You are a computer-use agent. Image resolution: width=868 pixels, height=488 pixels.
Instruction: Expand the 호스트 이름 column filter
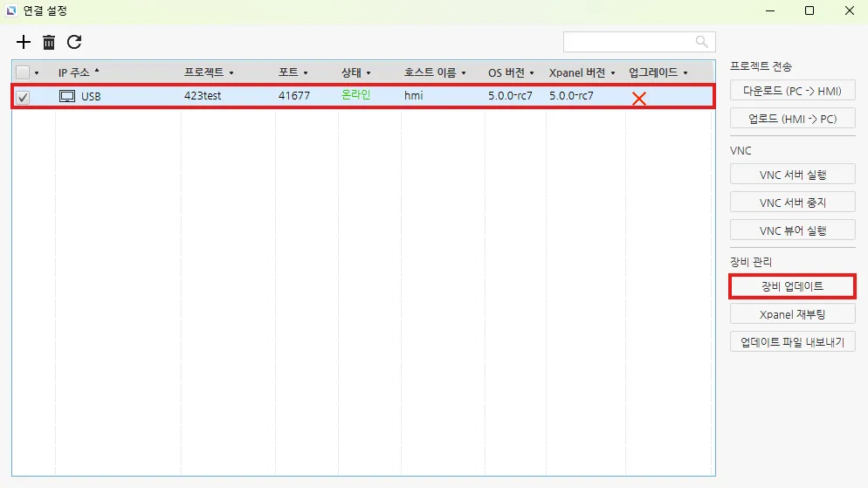(x=463, y=73)
